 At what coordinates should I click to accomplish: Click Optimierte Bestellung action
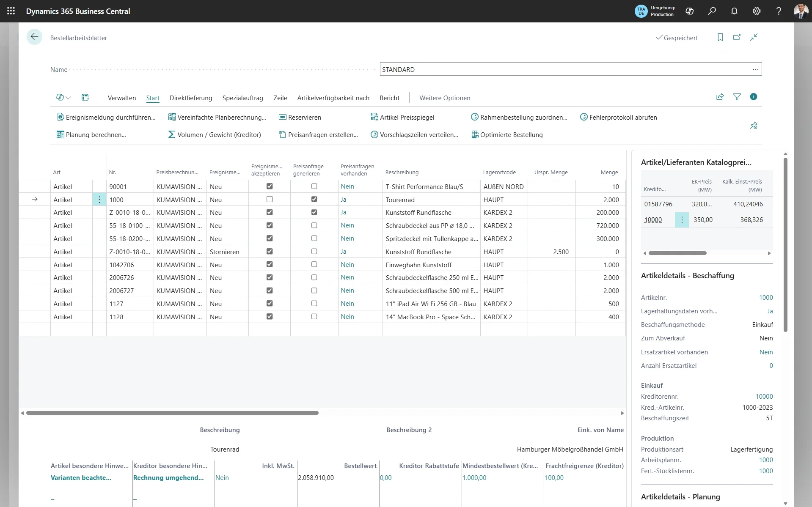[507, 135]
